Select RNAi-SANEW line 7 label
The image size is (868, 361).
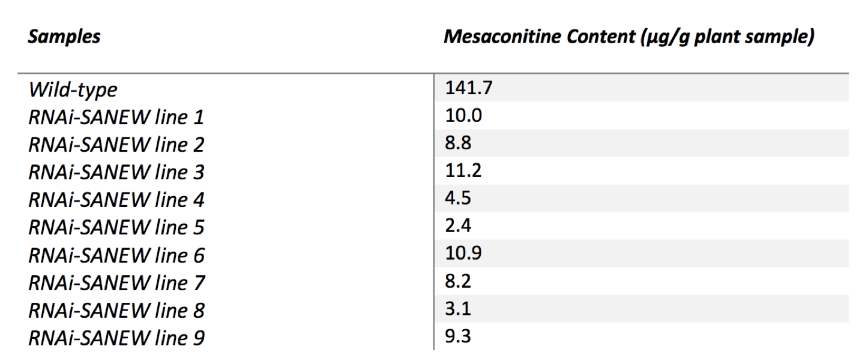click(116, 283)
